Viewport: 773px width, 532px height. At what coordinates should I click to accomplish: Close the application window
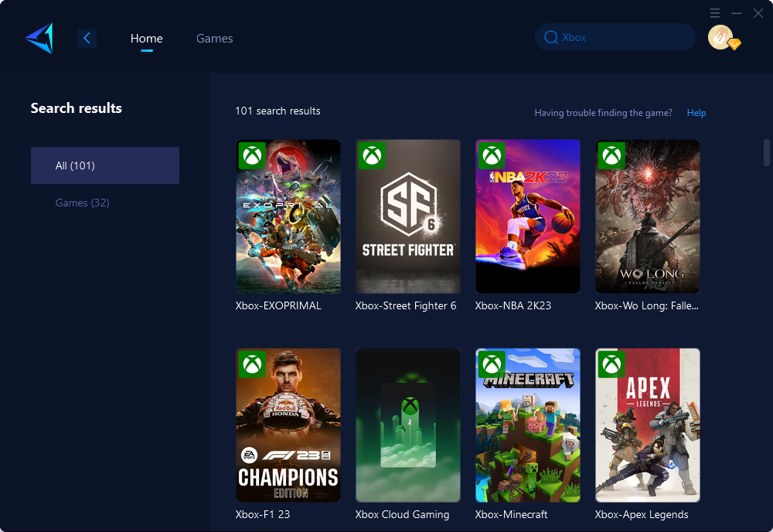(x=758, y=13)
